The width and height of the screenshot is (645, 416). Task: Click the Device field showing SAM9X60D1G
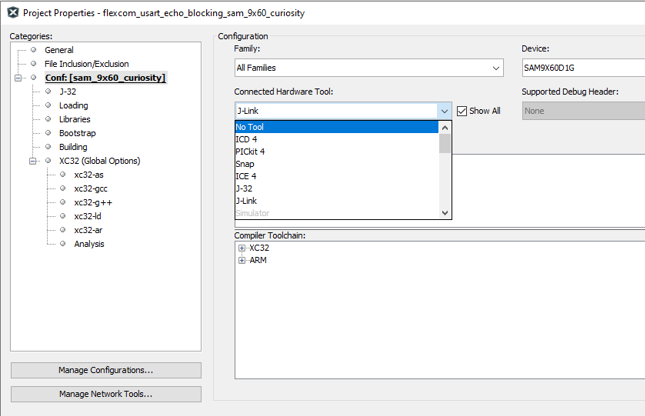pos(582,68)
